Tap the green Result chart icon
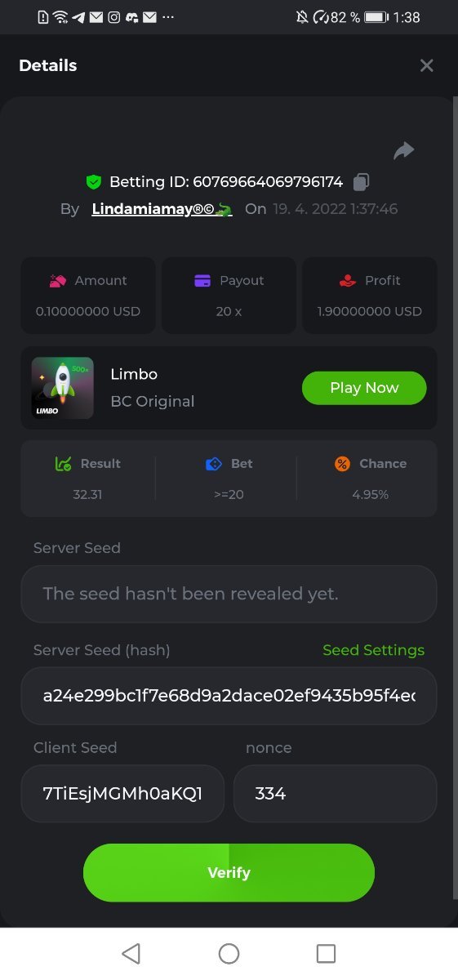Screen dimensions: 458x980 64,464
